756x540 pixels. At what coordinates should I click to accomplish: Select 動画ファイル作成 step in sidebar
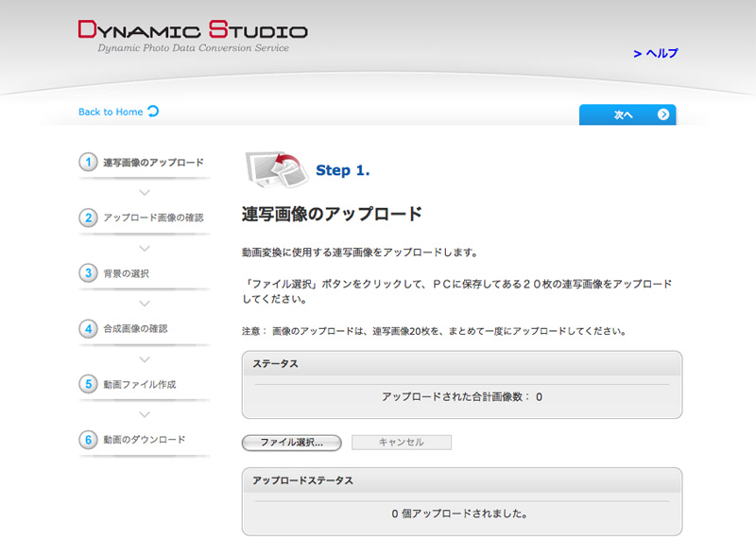point(140,385)
